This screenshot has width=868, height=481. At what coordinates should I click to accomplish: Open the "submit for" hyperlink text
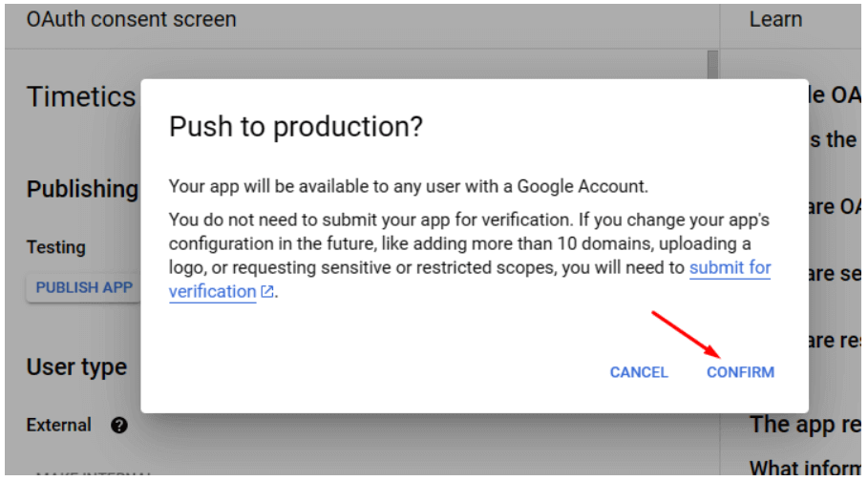(x=730, y=268)
